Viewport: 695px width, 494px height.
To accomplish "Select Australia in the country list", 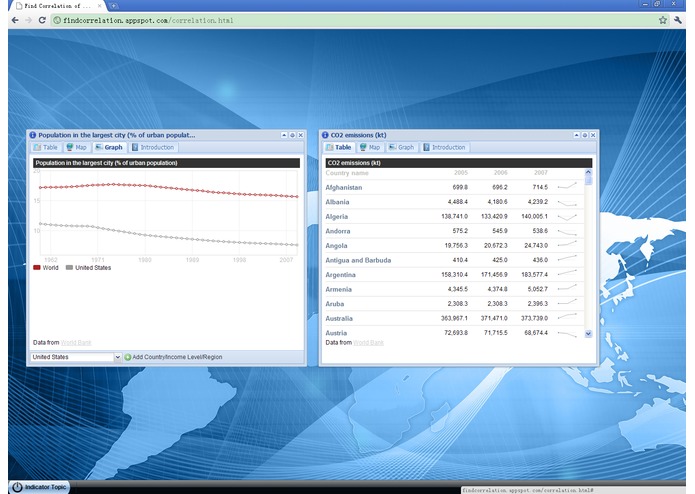I will point(339,319).
